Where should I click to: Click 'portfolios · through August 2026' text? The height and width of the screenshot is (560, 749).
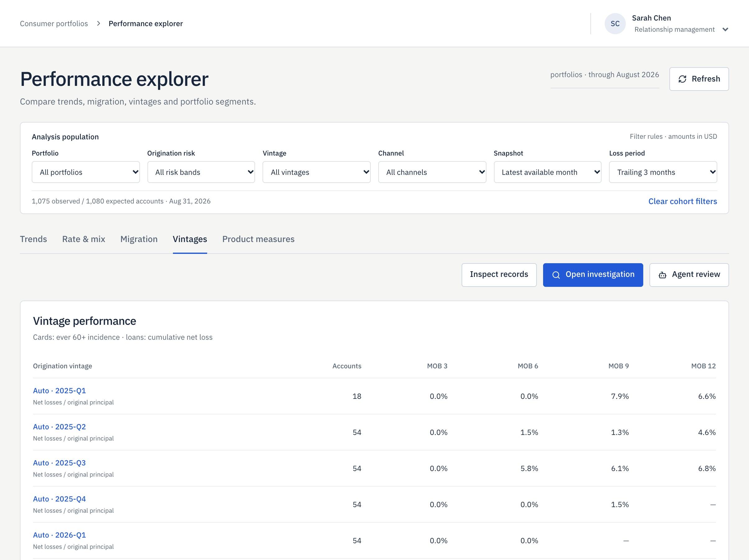point(604,75)
